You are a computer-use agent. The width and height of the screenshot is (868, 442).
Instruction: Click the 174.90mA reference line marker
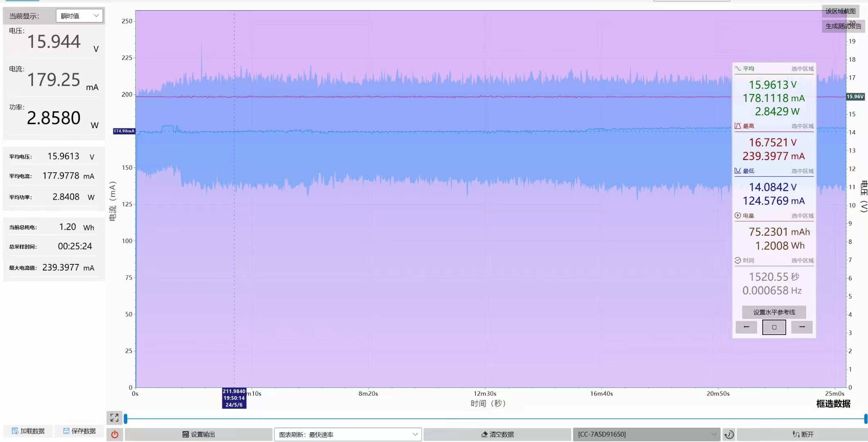[x=124, y=131]
